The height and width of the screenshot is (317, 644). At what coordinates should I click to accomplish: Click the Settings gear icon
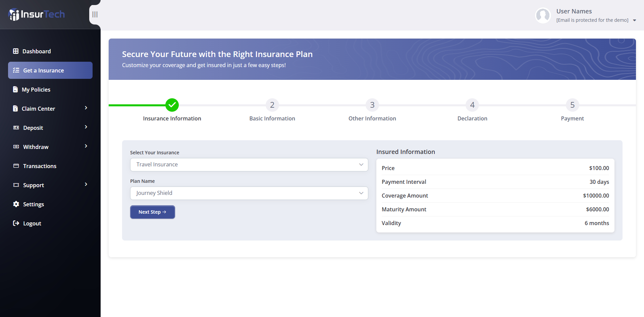coord(16,204)
